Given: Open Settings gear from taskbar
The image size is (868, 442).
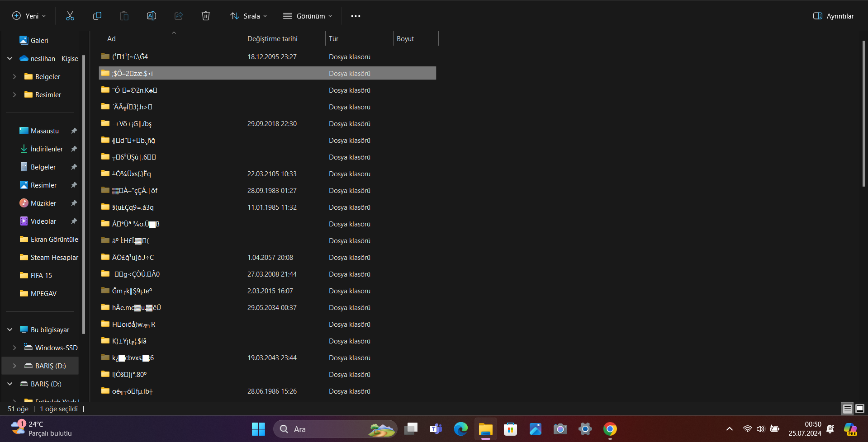Looking at the screenshot, I should click(x=585, y=429).
